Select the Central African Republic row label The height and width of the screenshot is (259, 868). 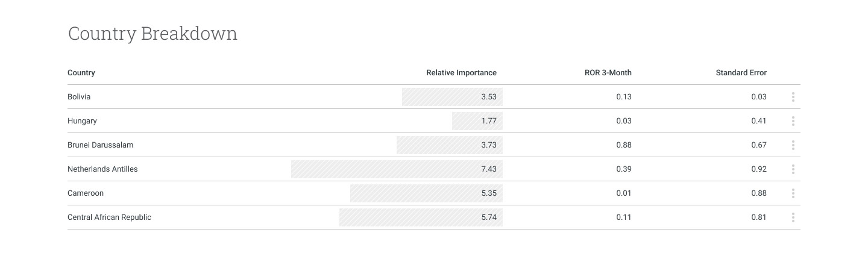tap(109, 217)
